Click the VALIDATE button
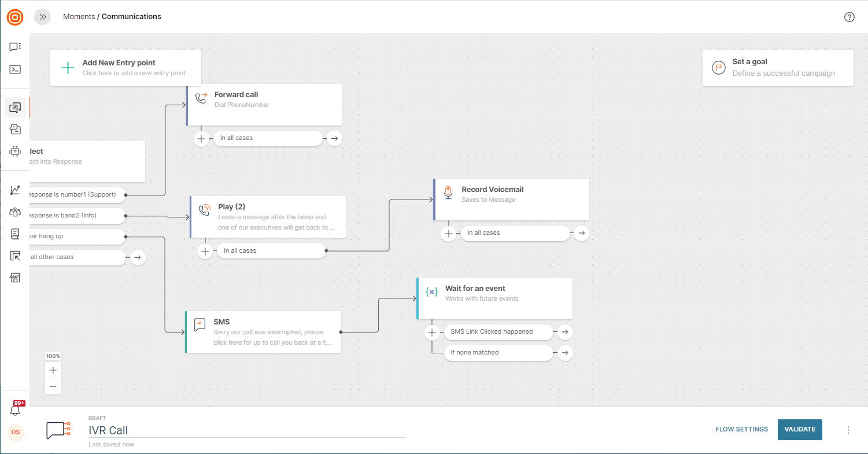Screen dimensions: 868x454 click(x=800, y=429)
